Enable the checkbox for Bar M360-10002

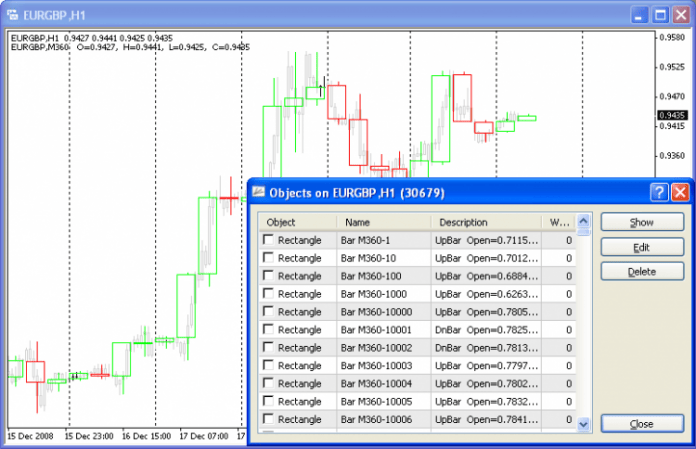[x=268, y=347]
